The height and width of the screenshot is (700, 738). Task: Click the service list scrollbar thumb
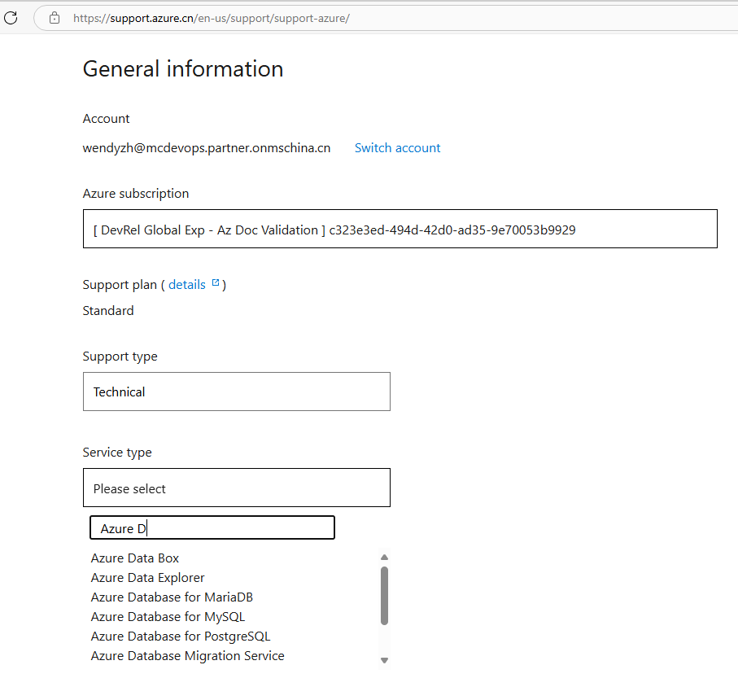385,595
